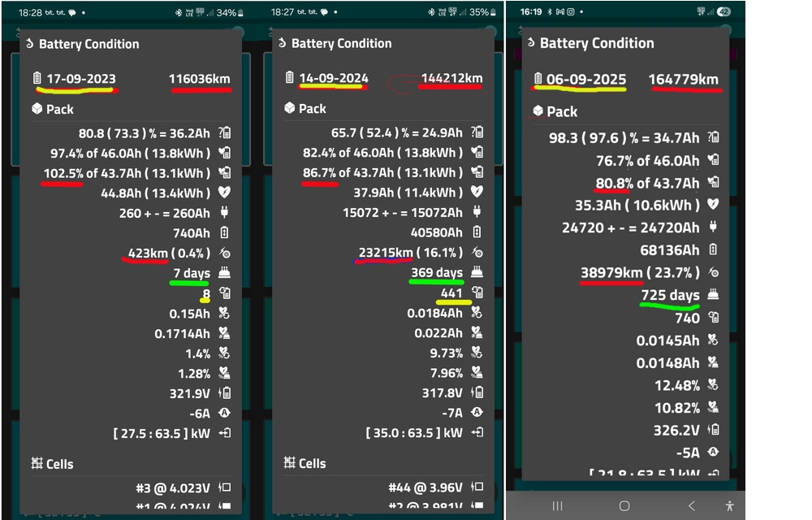
Task: Tap heart icon beside 37.9Ah ( 11.4kWh )
Action: [x=477, y=192]
